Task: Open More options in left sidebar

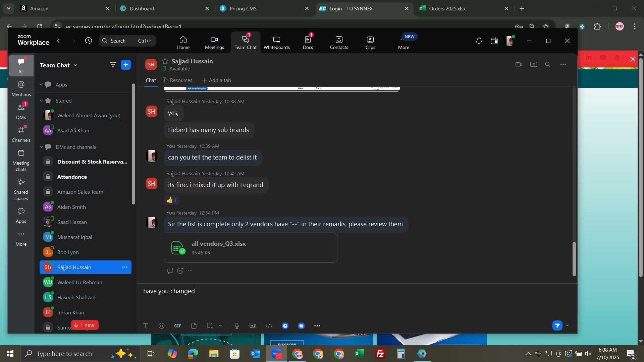Action: tap(21, 238)
